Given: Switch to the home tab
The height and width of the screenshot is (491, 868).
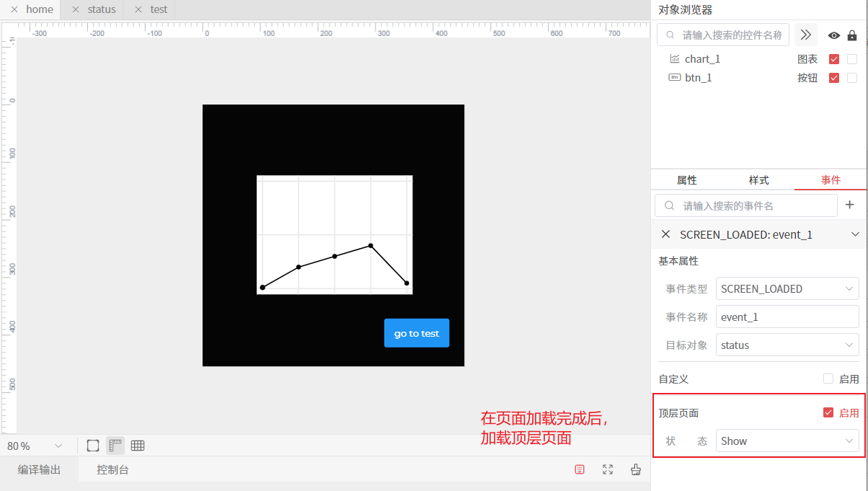Looking at the screenshot, I should (40, 9).
